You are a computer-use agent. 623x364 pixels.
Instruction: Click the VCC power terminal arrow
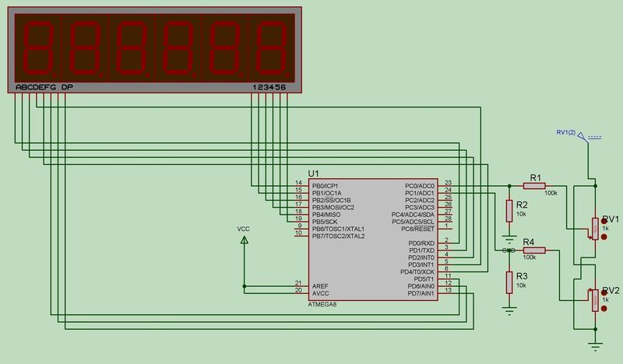coord(245,240)
